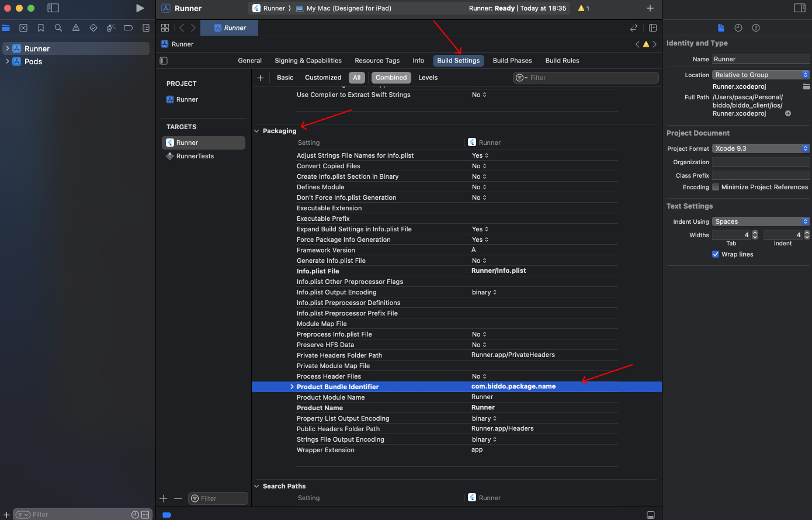Select Runner scheme in toolbar

tap(269, 8)
